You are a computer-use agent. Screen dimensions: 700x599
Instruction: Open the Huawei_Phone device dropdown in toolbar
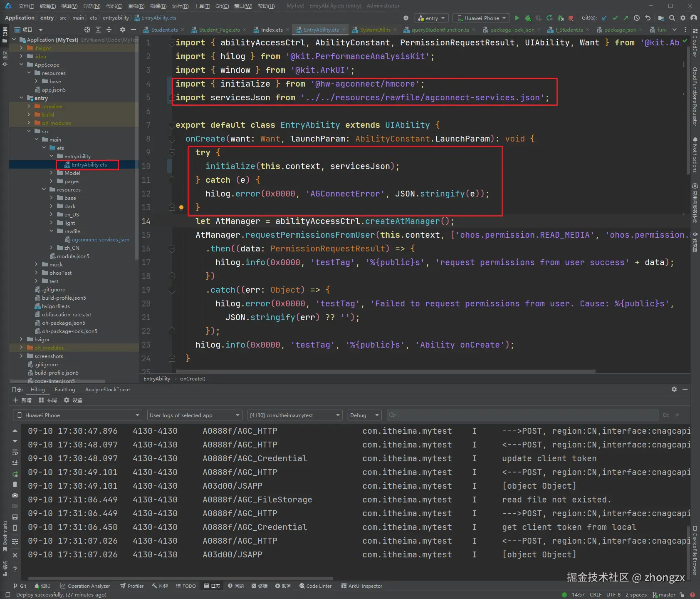pyautogui.click(x=481, y=18)
